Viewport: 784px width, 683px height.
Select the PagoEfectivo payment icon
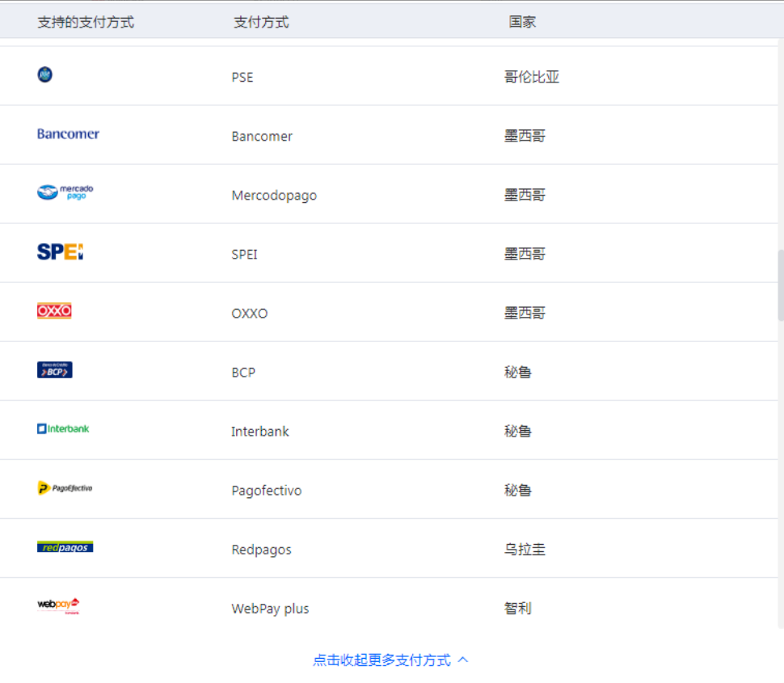tap(64, 488)
